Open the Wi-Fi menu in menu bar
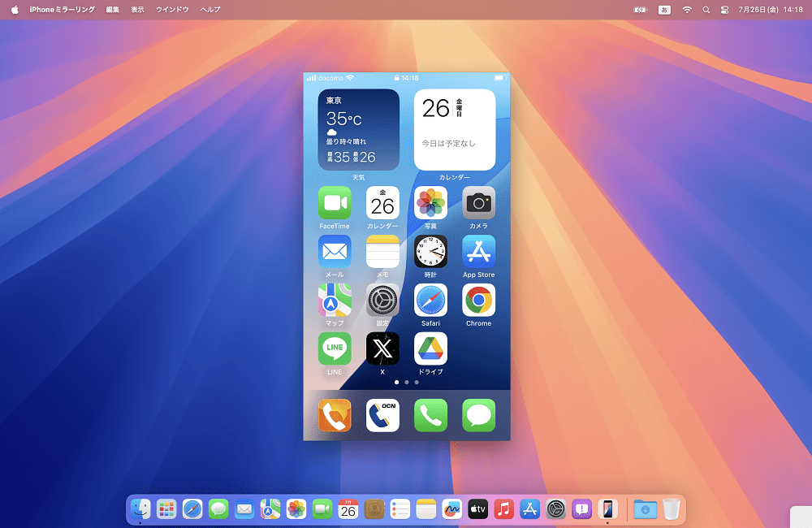The width and height of the screenshot is (812, 528). point(687,9)
